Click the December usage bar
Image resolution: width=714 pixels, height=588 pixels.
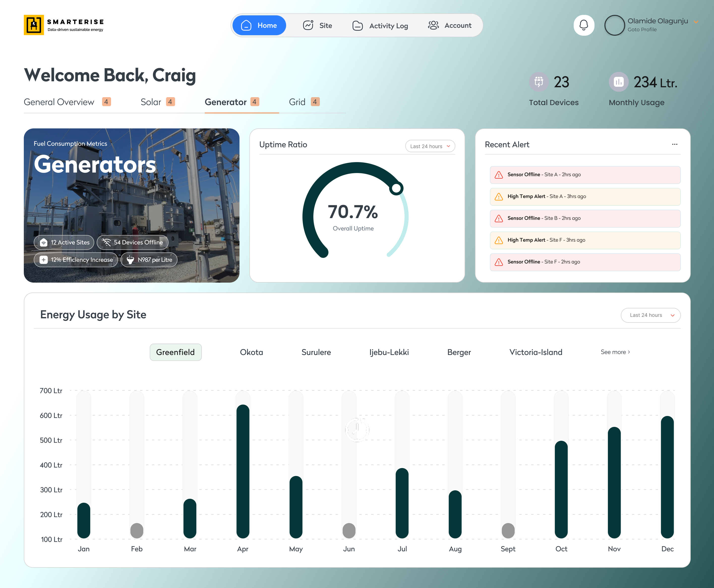(x=667, y=477)
